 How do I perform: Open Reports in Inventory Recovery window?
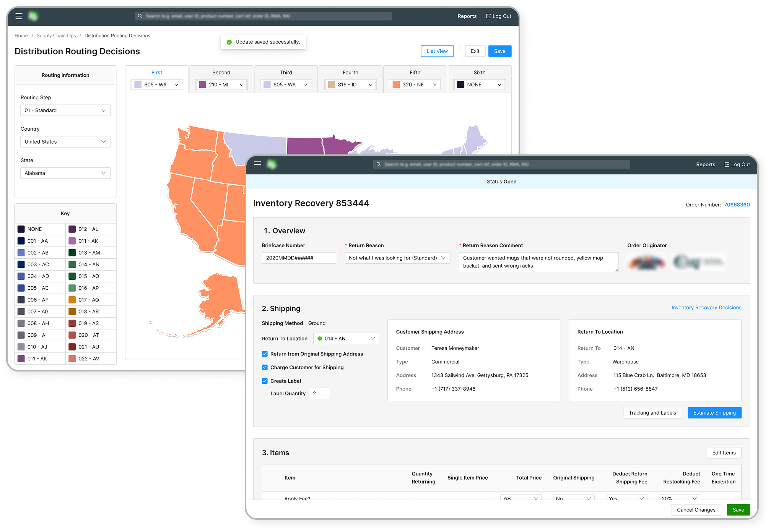pyautogui.click(x=706, y=164)
